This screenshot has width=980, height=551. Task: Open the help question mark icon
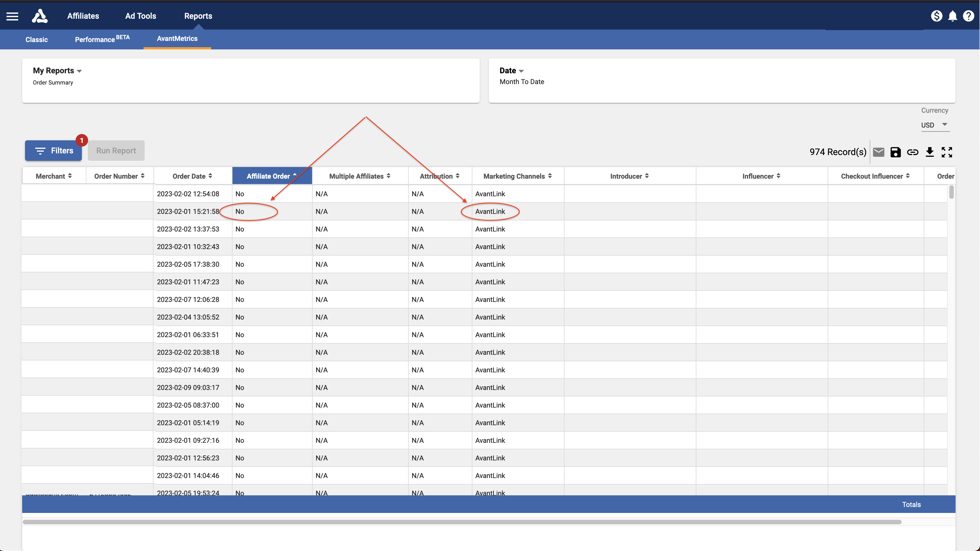coord(968,16)
